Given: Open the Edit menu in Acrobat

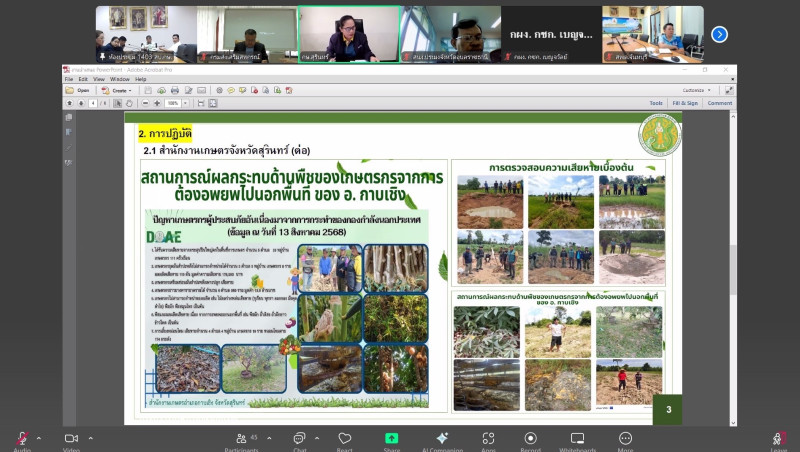Looking at the screenshot, I should pos(83,79).
